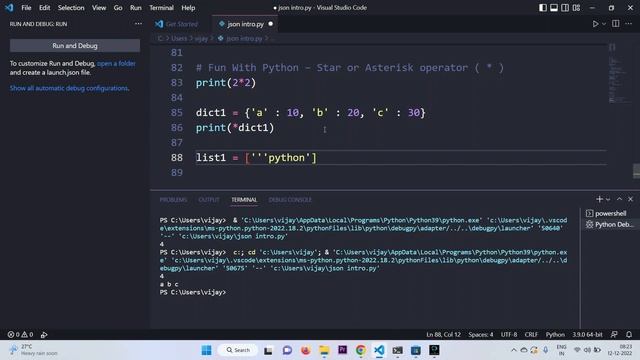Show hidden tray icons chevron
This screenshot has height=360, width=640.
tap(513, 350)
